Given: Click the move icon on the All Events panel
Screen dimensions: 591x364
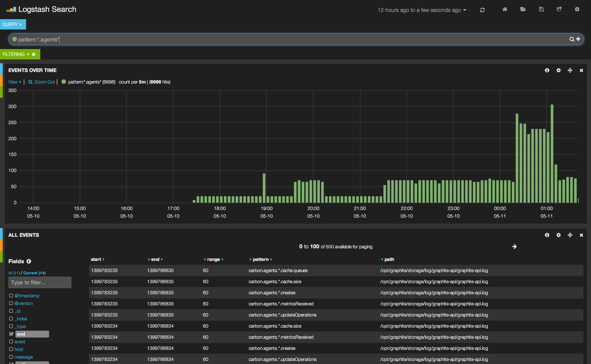Looking at the screenshot, I should [x=570, y=235].
